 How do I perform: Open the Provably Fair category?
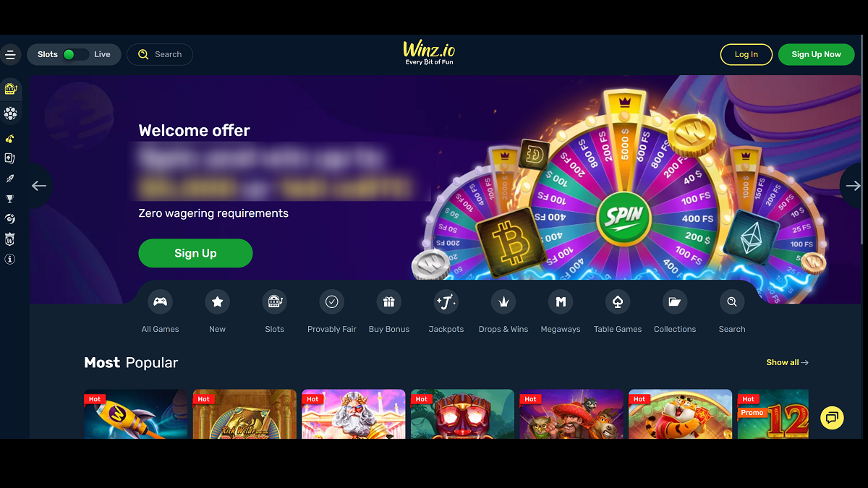332,302
